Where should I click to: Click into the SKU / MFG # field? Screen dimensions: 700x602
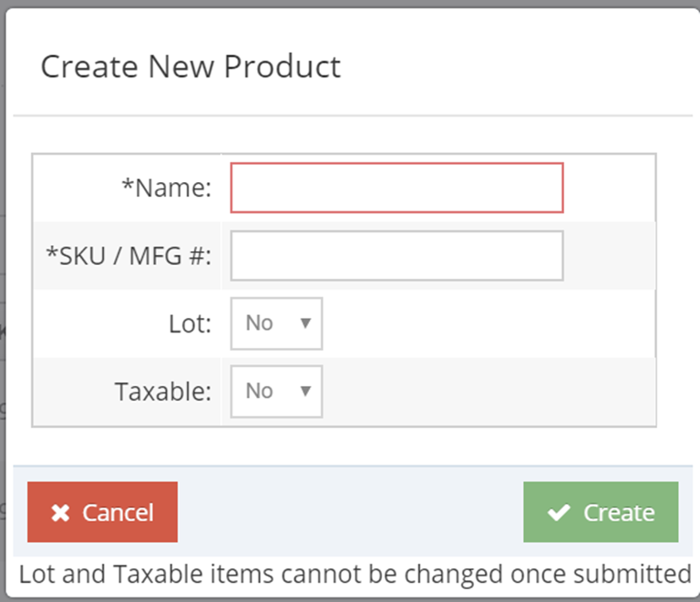coord(396,256)
